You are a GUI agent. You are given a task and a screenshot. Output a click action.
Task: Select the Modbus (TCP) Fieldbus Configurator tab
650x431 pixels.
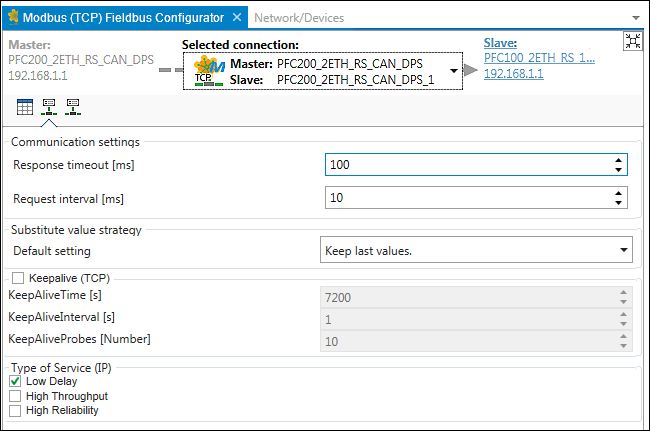point(123,18)
